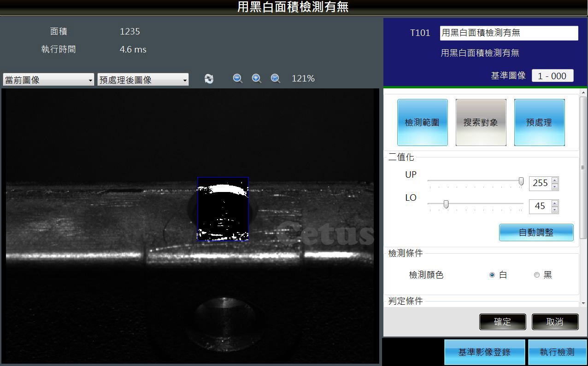Click the blue inspection region box in image

(x=223, y=209)
